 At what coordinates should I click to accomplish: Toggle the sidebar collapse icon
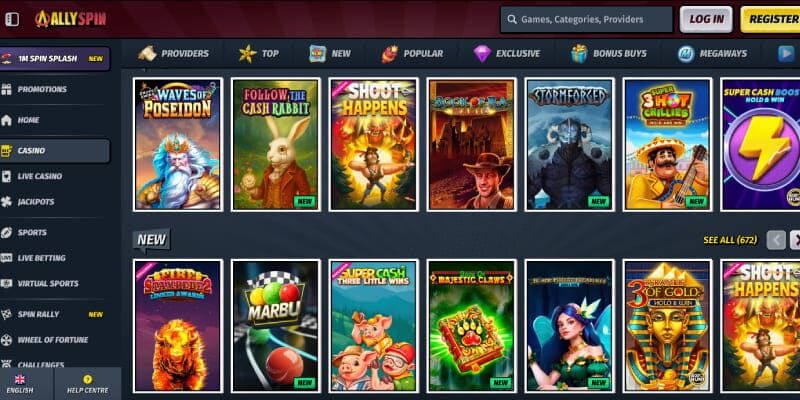tap(12, 19)
